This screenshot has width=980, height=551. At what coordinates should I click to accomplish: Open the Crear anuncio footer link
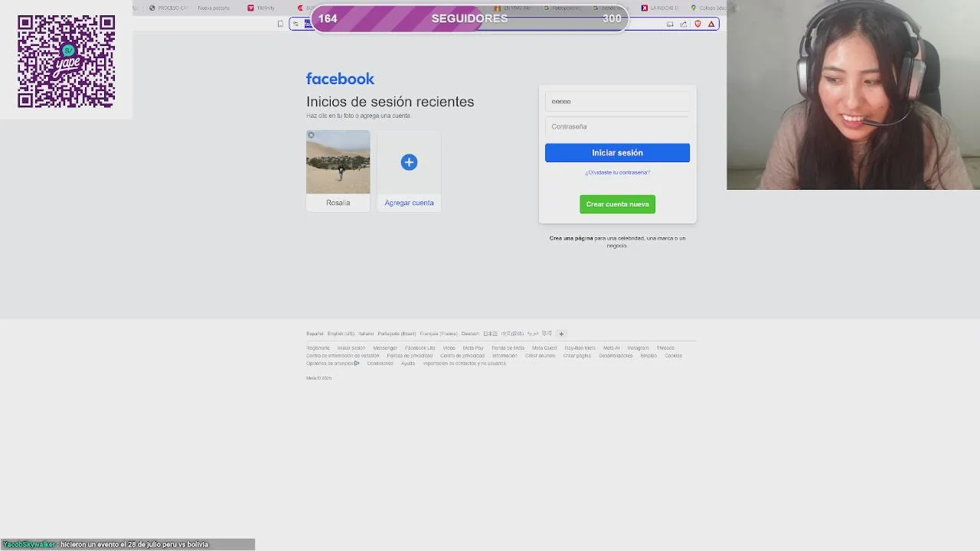pos(541,356)
